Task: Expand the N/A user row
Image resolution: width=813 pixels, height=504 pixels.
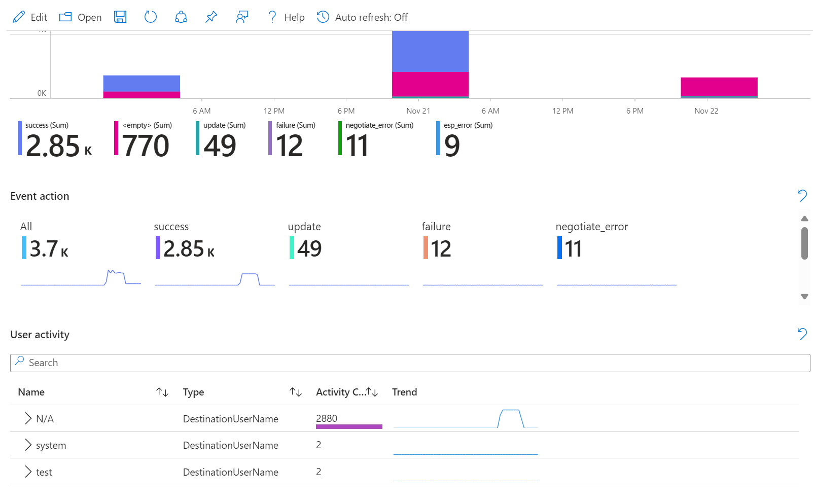Action: click(28, 418)
